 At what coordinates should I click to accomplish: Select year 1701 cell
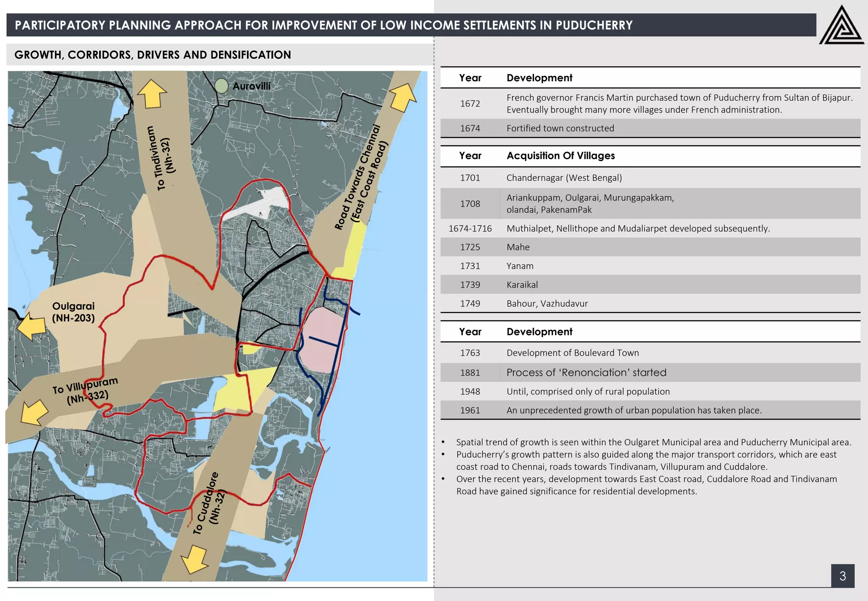click(470, 178)
